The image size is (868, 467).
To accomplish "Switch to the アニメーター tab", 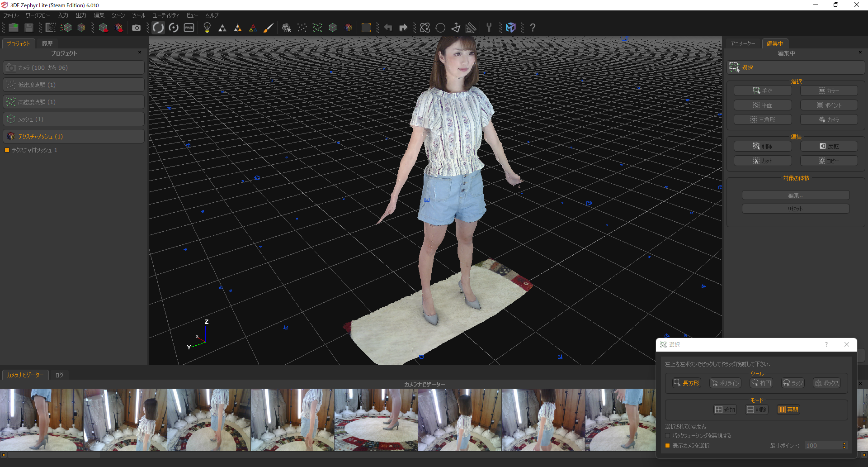I will click(743, 44).
